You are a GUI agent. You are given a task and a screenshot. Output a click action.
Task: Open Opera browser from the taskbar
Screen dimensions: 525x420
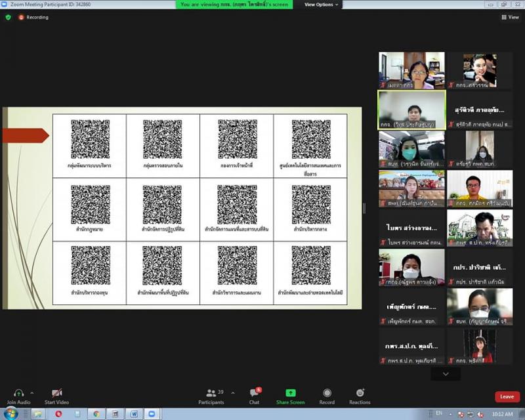[x=58, y=414]
